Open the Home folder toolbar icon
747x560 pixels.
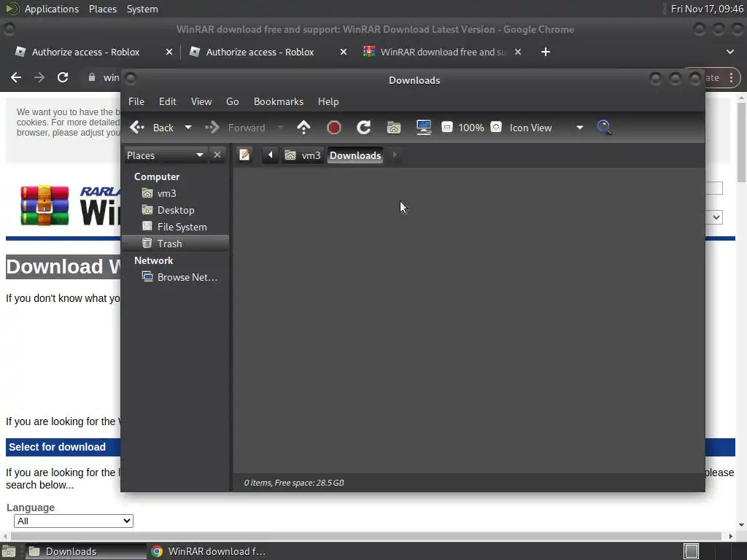pyautogui.click(x=393, y=128)
